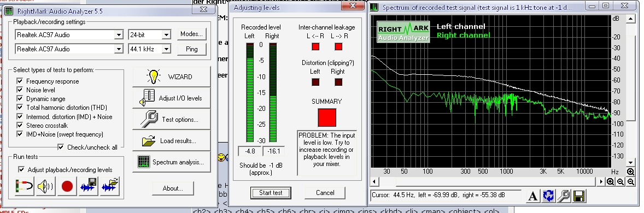Click the save waveform to file icon
The image size is (644, 213).
coord(89,186)
